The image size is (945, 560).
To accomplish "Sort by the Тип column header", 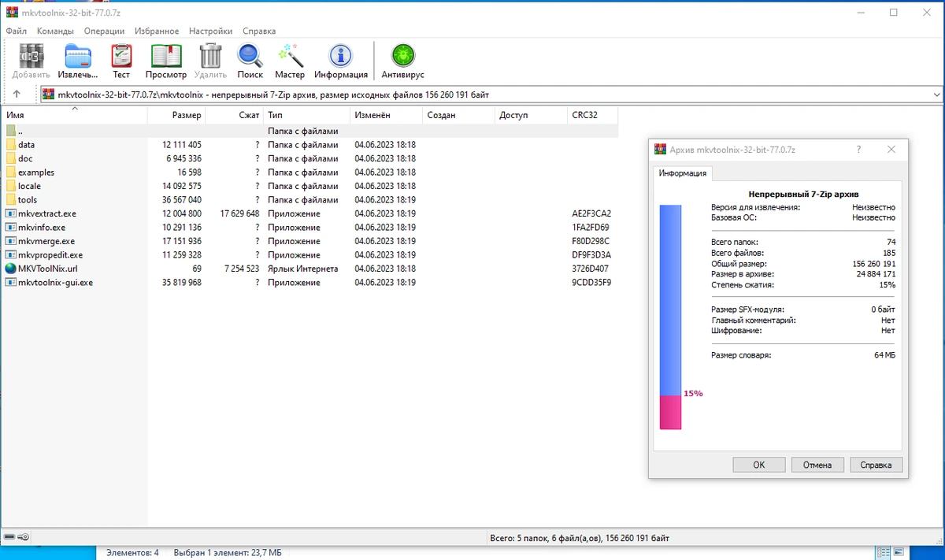I will click(307, 115).
